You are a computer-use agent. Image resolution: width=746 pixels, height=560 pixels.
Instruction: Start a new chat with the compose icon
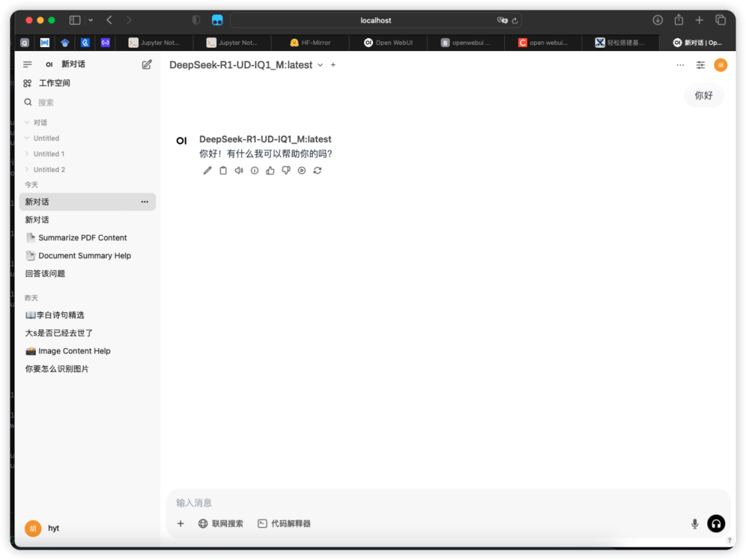click(146, 65)
